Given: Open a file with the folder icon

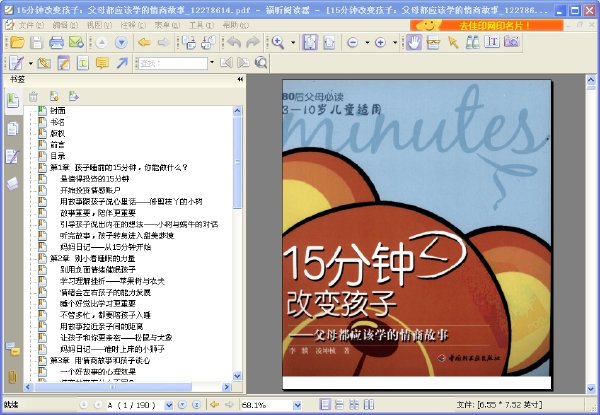Looking at the screenshot, I should tap(17, 42).
